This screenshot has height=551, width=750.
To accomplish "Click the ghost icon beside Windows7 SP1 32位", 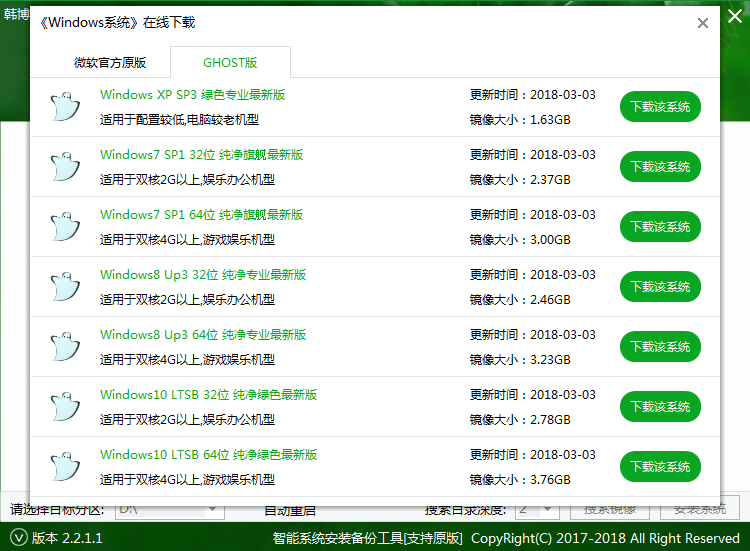I will (64, 167).
